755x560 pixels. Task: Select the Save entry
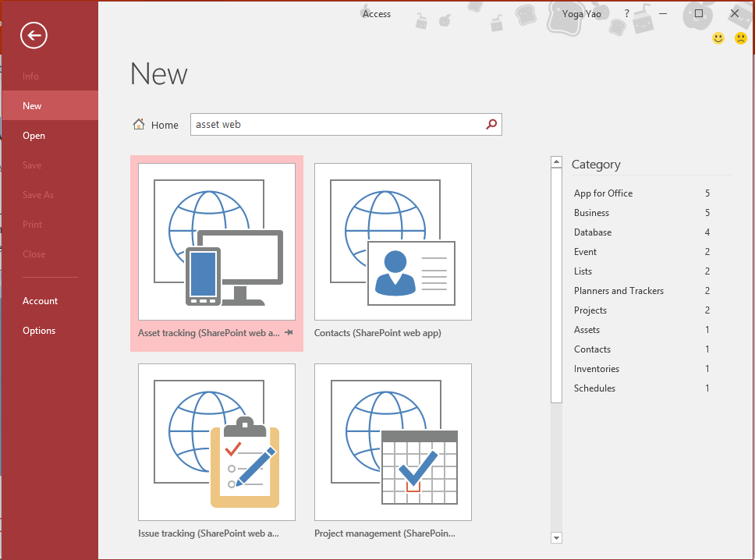(x=50, y=165)
